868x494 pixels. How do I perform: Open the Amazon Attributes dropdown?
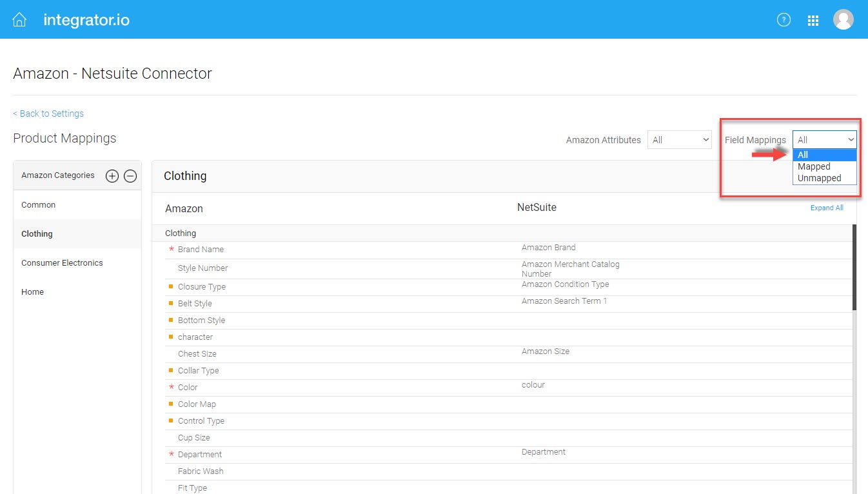coord(679,139)
